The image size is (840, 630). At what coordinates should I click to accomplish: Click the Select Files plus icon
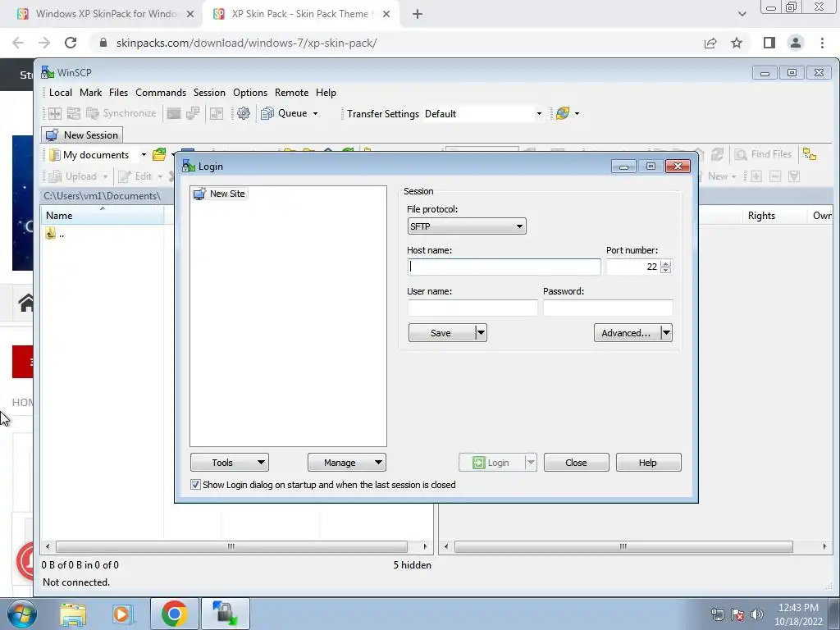pos(756,176)
